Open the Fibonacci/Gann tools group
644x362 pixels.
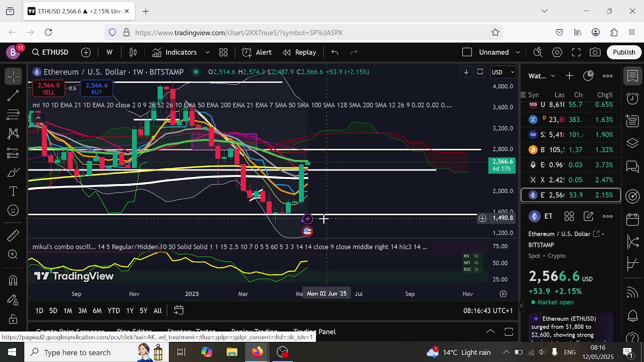(14, 115)
